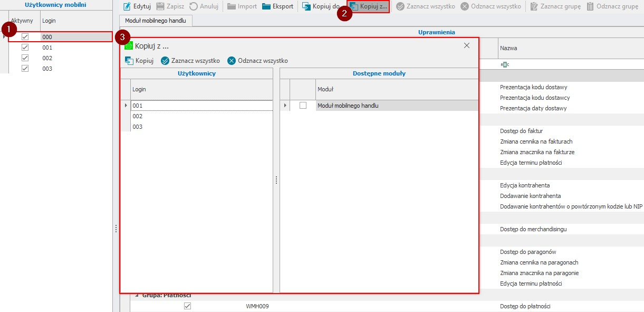Click the Zaznacz wszystko icon in main toolbar

(400, 6)
